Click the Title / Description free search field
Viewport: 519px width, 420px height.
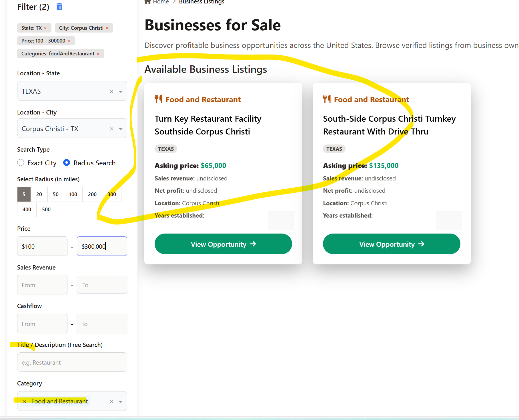click(x=72, y=362)
